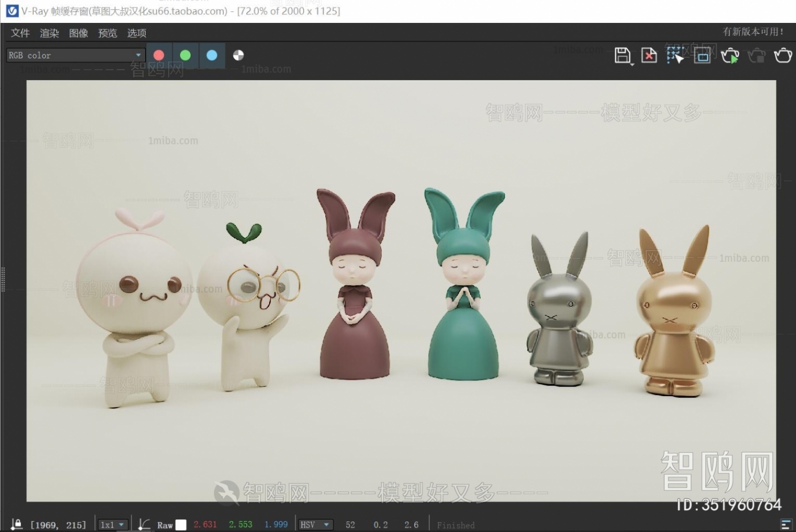Open the 渲染 menu
Viewport: 796px width, 532px height.
[x=49, y=33]
